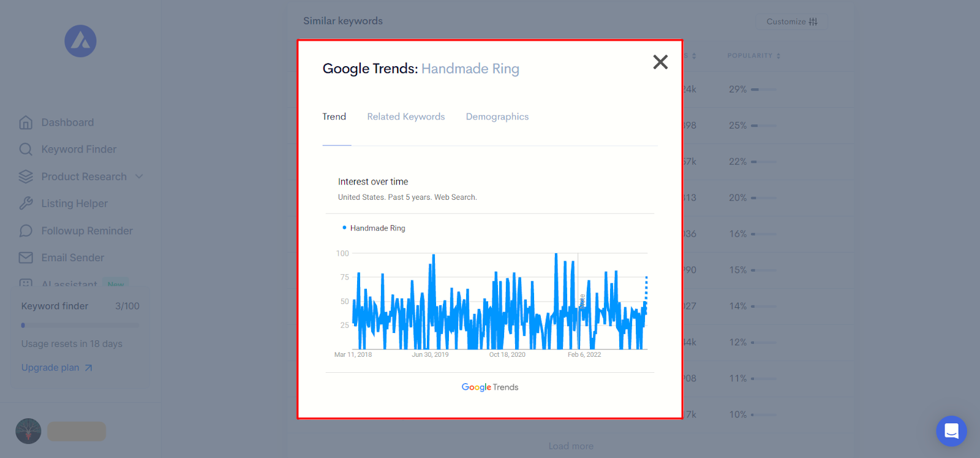Screen dimensions: 980x458
Task: Click the Keyword finder usage progress bar
Action: coord(80,325)
